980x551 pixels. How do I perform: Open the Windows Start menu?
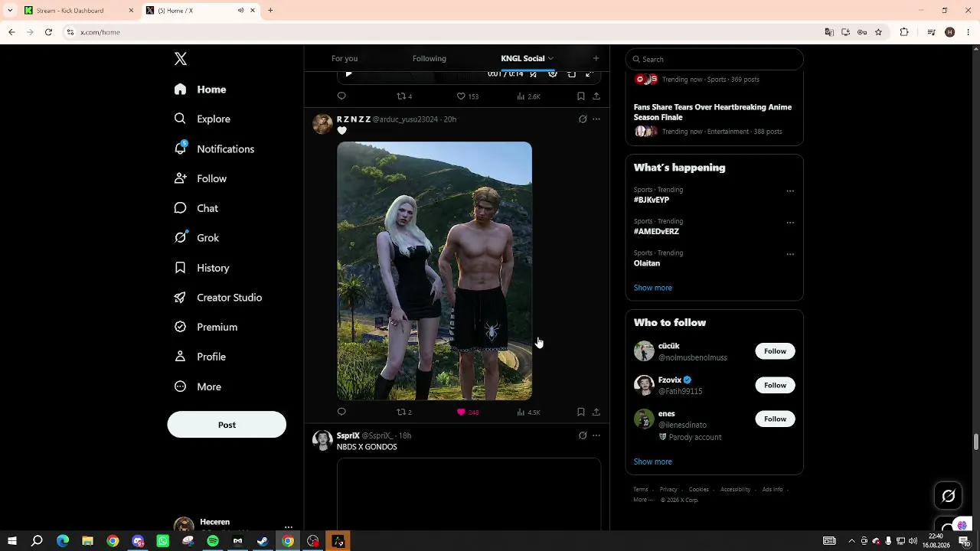pyautogui.click(x=12, y=541)
